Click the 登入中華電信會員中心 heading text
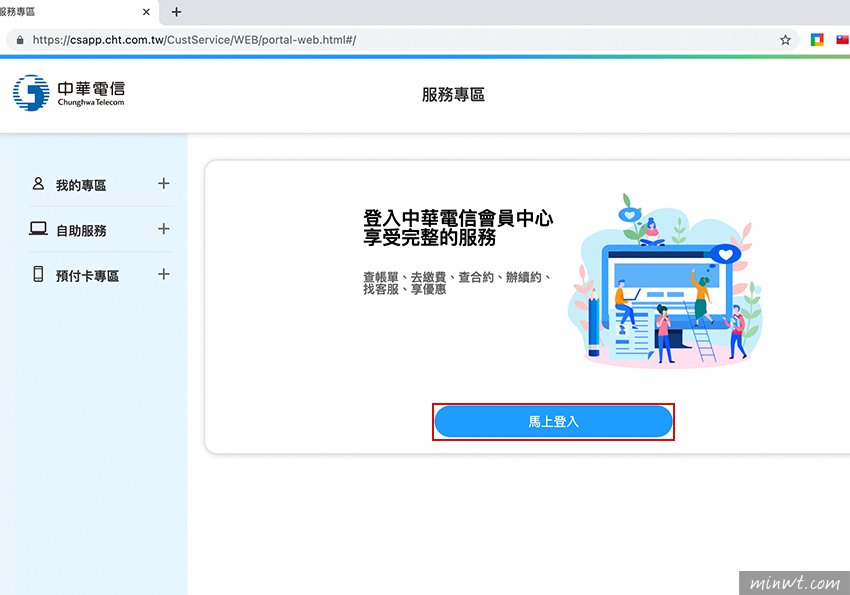Image resolution: width=850 pixels, height=595 pixels. [458, 218]
